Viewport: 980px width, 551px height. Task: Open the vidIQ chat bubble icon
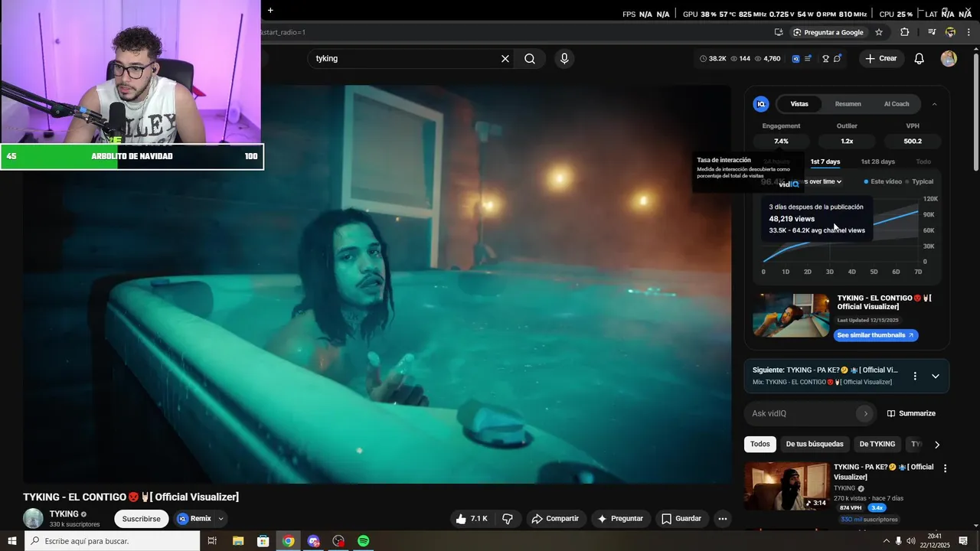click(x=838, y=59)
